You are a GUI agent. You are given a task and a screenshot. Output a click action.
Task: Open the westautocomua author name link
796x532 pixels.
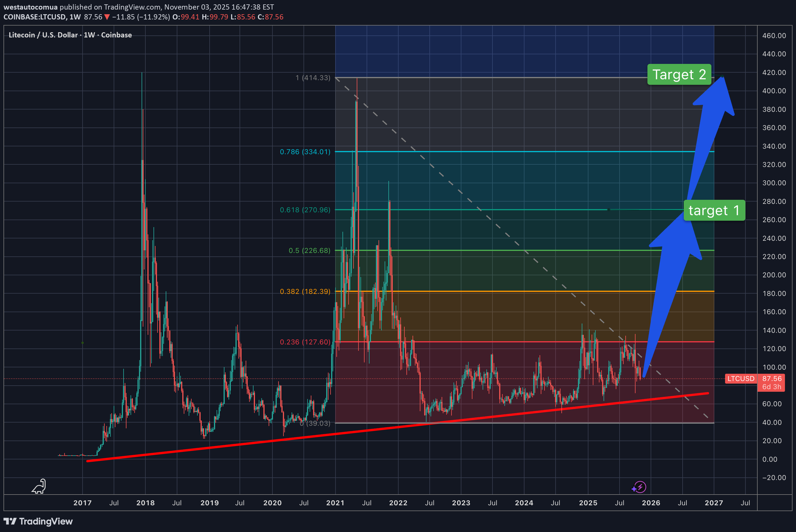[x=31, y=7]
